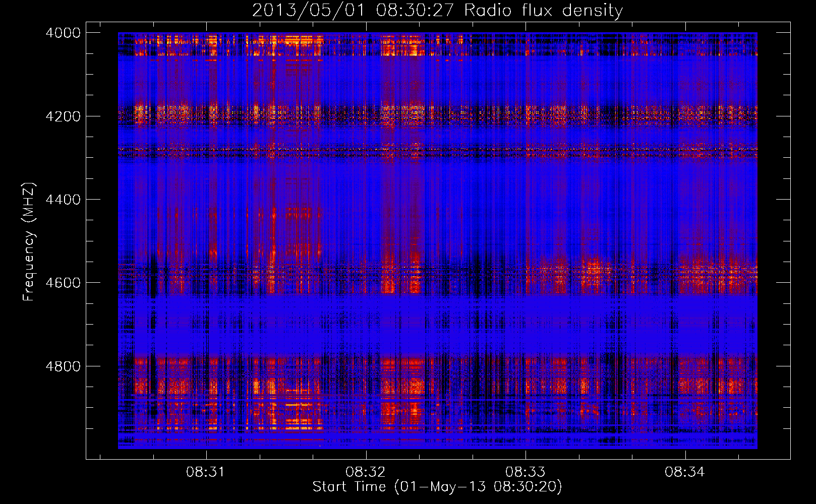Image resolution: width=816 pixels, height=504 pixels.
Task: Click the '4800' frequency axis label
Action: coord(63,366)
